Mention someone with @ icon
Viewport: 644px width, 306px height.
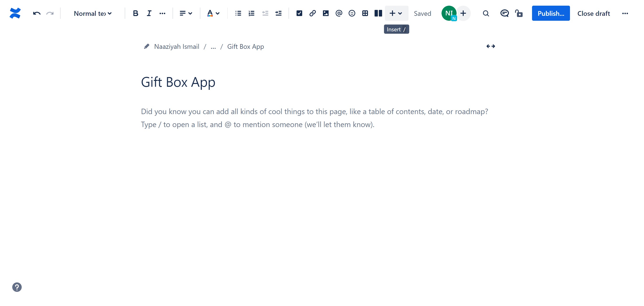(339, 13)
